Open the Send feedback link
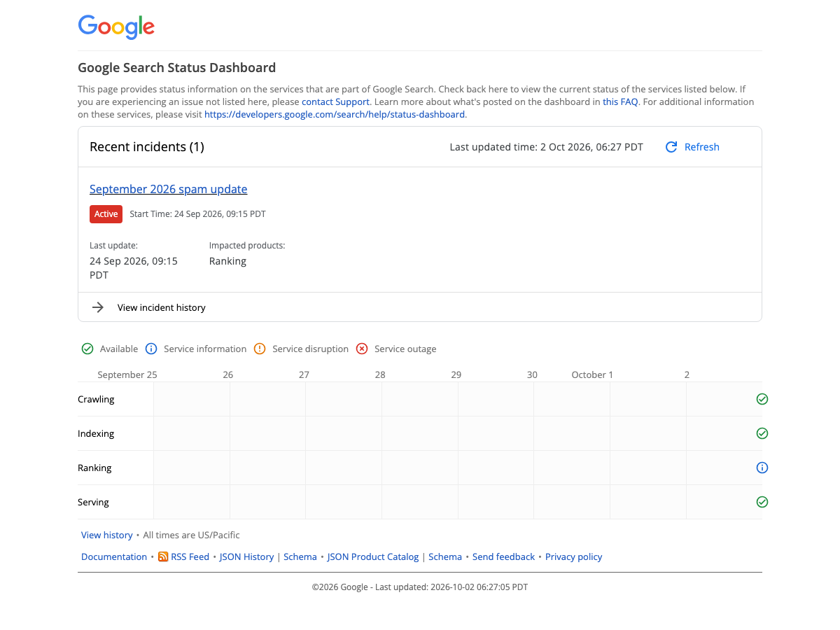The image size is (840, 630). [x=503, y=556]
